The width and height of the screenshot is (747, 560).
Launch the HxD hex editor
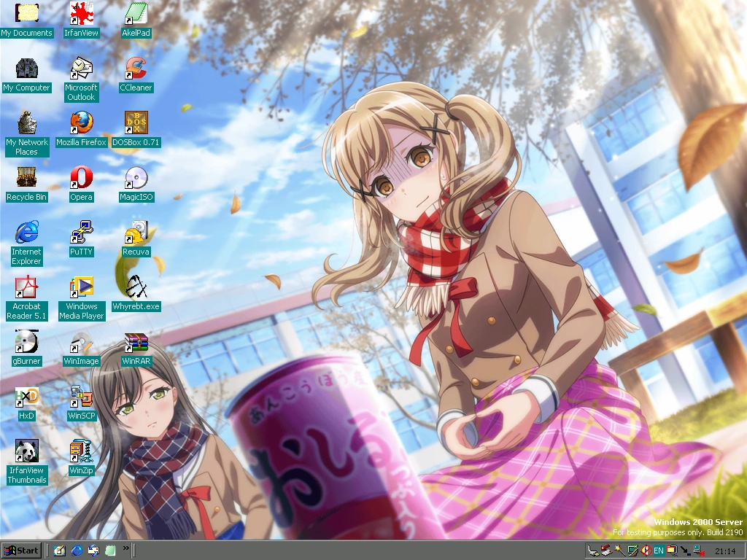26,397
